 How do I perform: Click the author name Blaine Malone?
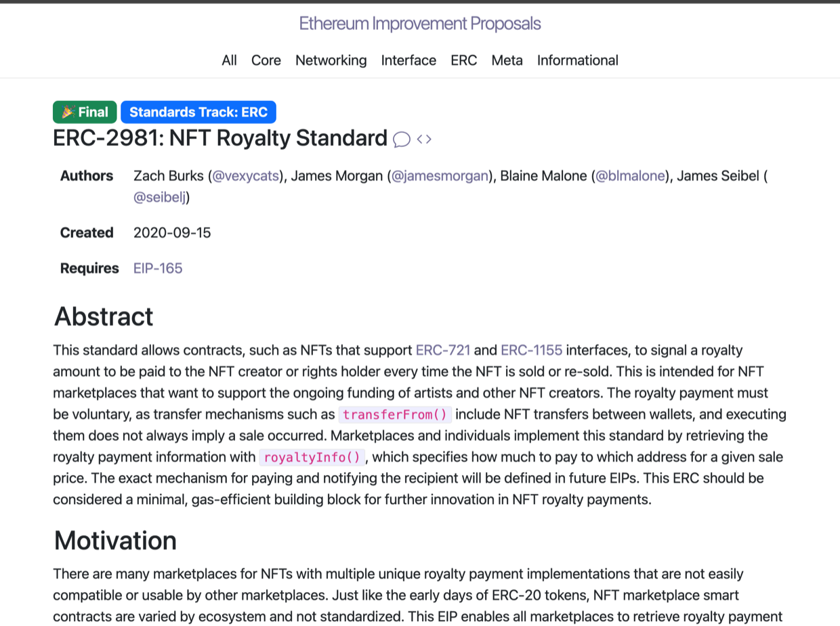coord(544,176)
